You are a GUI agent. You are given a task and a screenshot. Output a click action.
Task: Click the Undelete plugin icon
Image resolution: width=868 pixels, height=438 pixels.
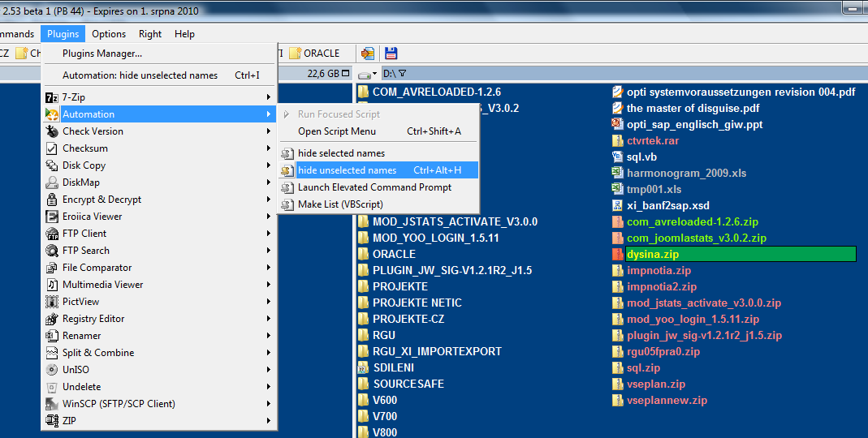click(x=51, y=387)
